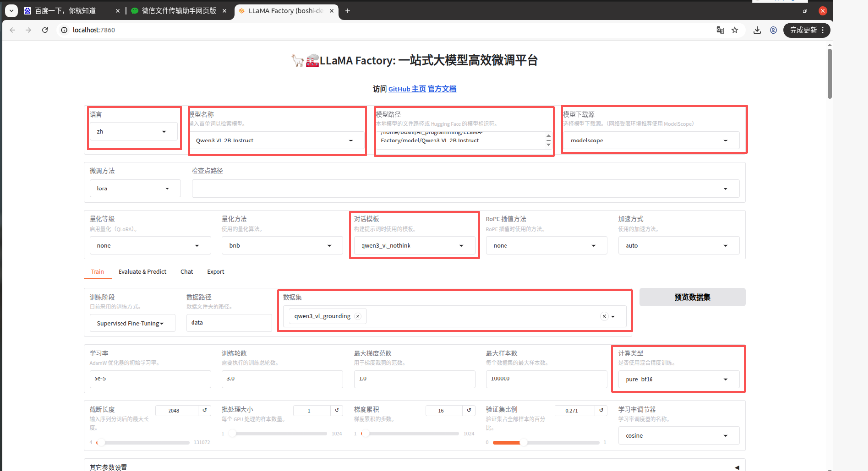Open the 模型下载源 modelscope dropdown
The image size is (868, 471).
point(651,141)
